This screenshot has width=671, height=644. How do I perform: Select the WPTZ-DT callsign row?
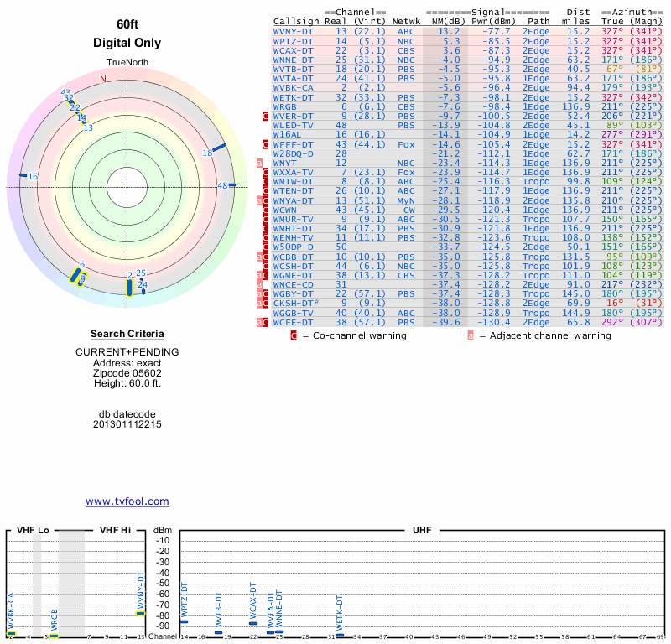point(293,40)
